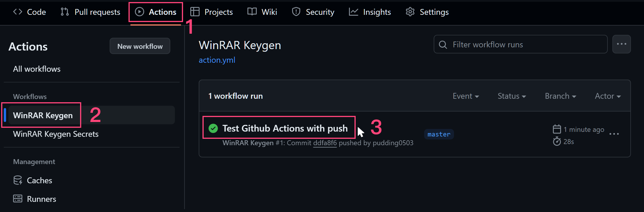Select the WinRAR Keygen Secrets workflow

(x=56, y=134)
